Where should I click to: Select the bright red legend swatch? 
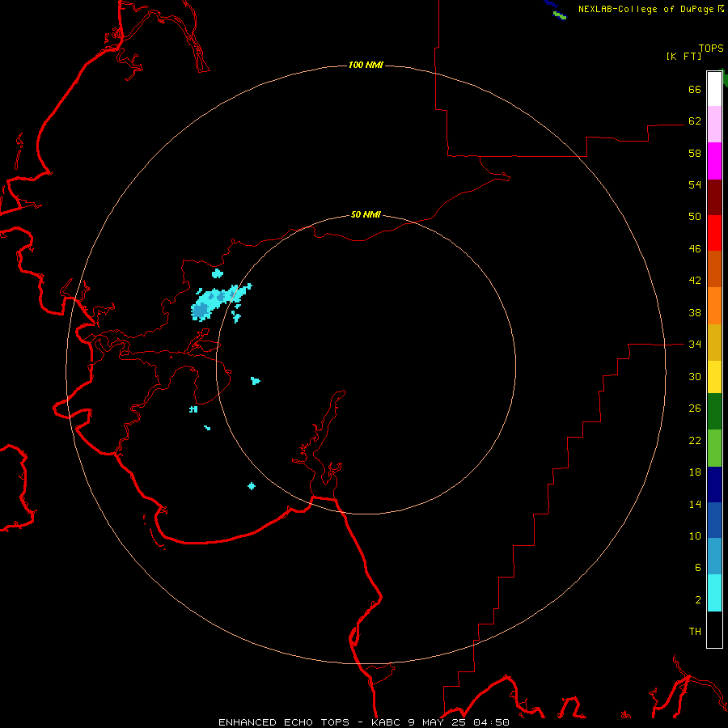coord(714,233)
